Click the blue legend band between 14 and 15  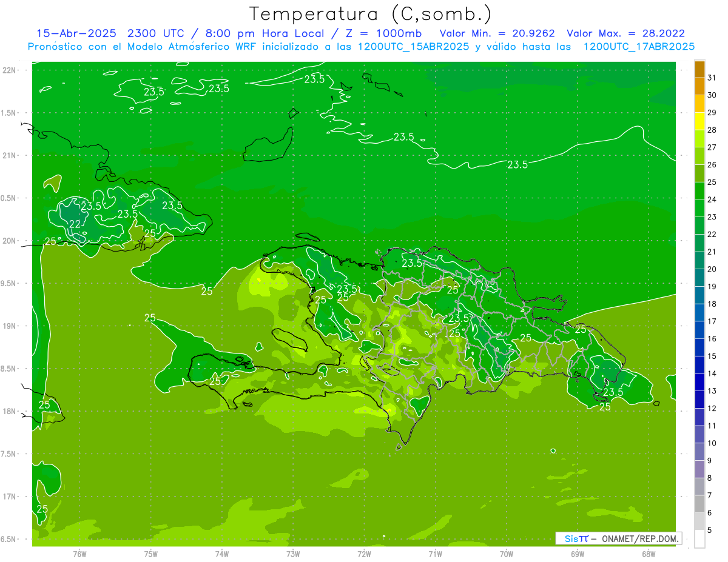tap(699, 365)
